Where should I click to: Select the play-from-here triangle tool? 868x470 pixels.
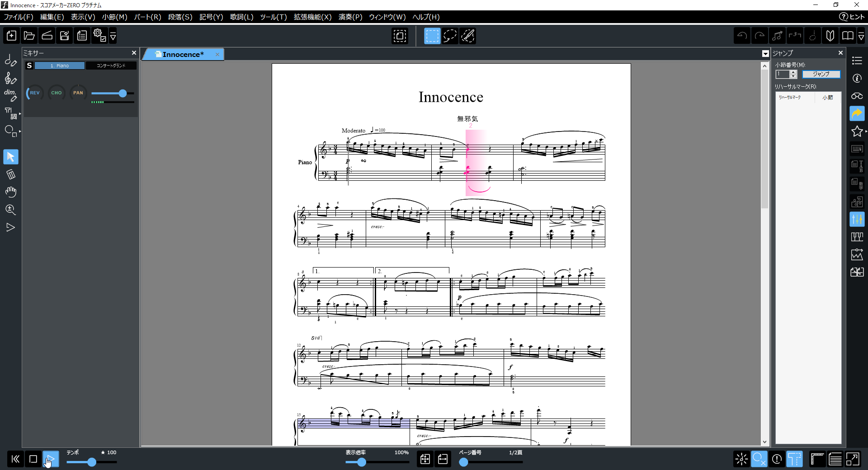(11, 227)
